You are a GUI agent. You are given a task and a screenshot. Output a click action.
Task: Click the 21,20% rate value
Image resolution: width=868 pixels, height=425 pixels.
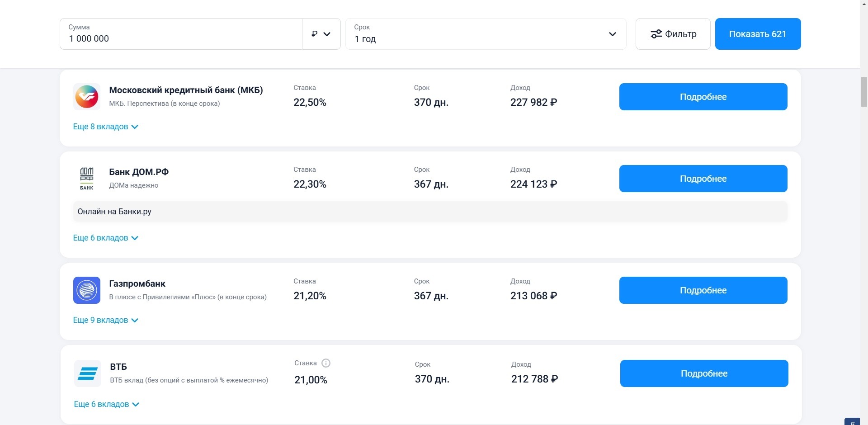(310, 296)
